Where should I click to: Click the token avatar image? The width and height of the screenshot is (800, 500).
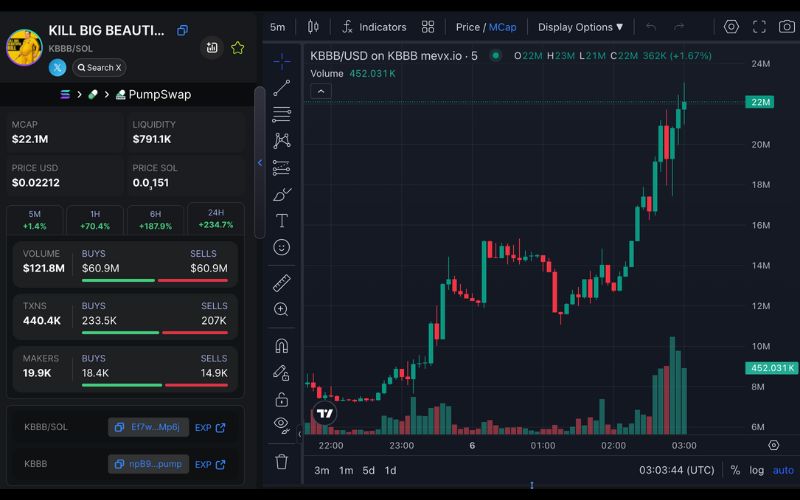point(24,47)
